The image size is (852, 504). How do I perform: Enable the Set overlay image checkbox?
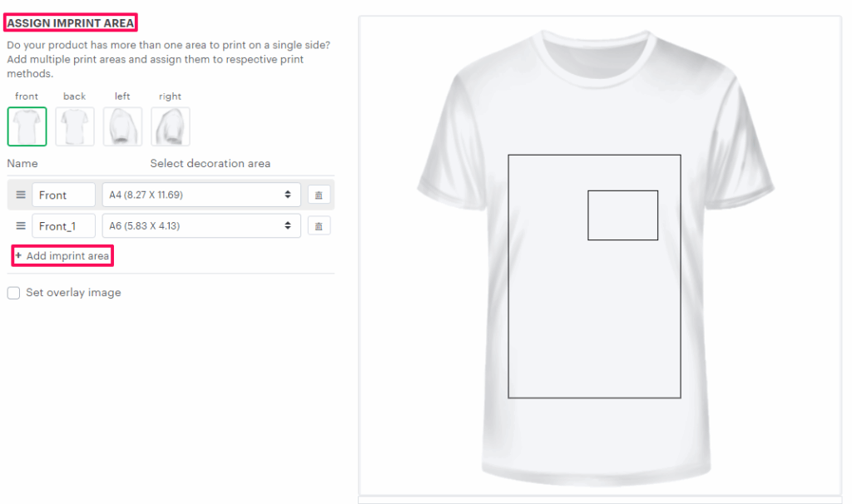coord(13,293)
